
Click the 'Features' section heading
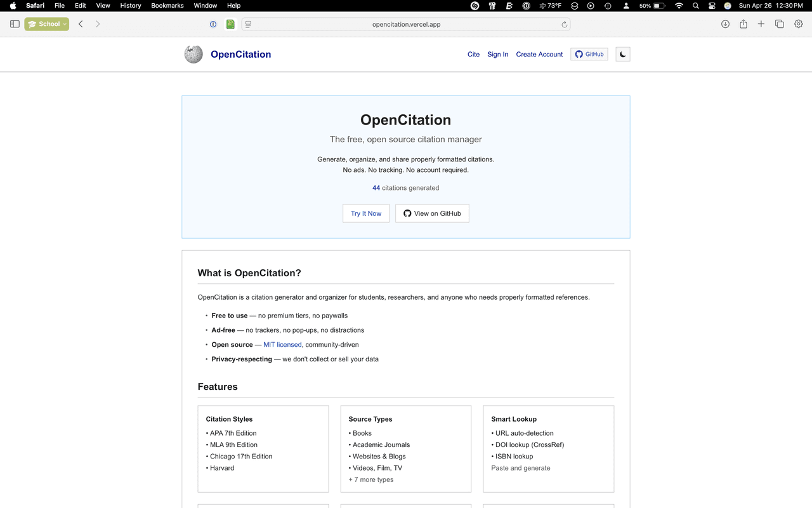(x=218, y=387)
